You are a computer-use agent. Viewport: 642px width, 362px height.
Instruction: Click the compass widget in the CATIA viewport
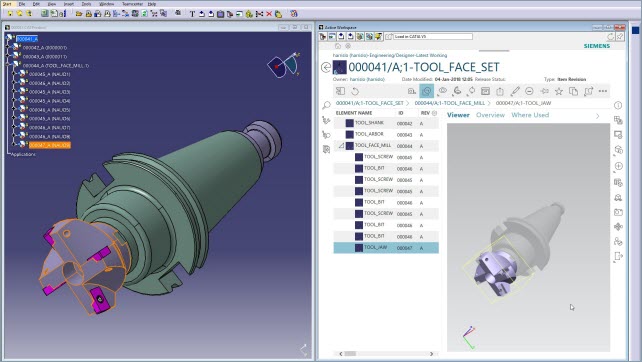coord(283,65)
